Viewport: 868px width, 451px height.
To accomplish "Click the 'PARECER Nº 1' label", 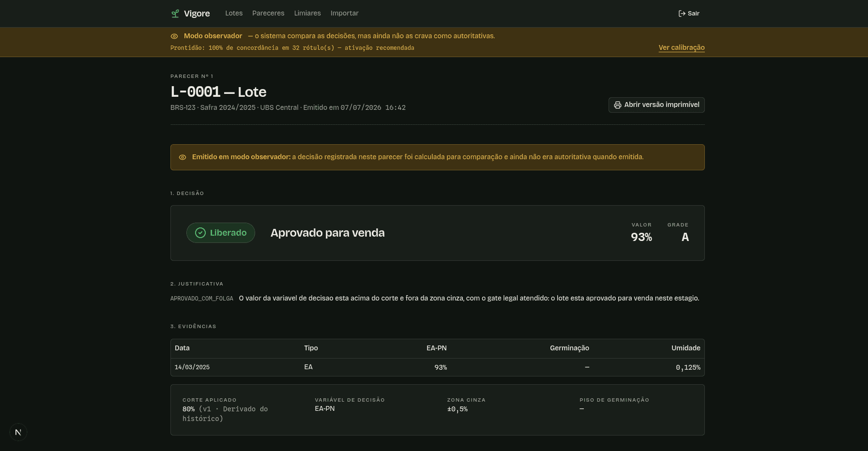I will pyautogui.click(x=192, y=76).
